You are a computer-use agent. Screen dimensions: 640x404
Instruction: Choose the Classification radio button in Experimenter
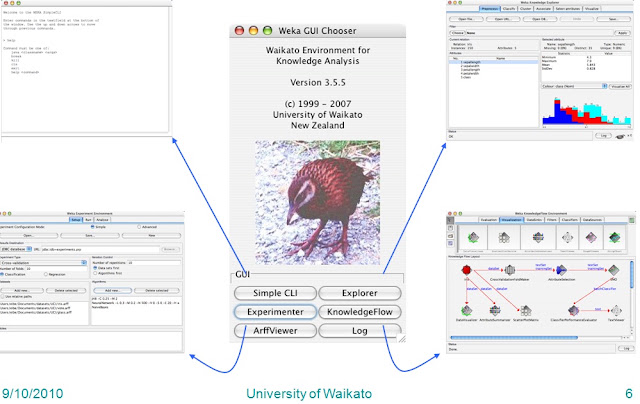tap(2, 274)
